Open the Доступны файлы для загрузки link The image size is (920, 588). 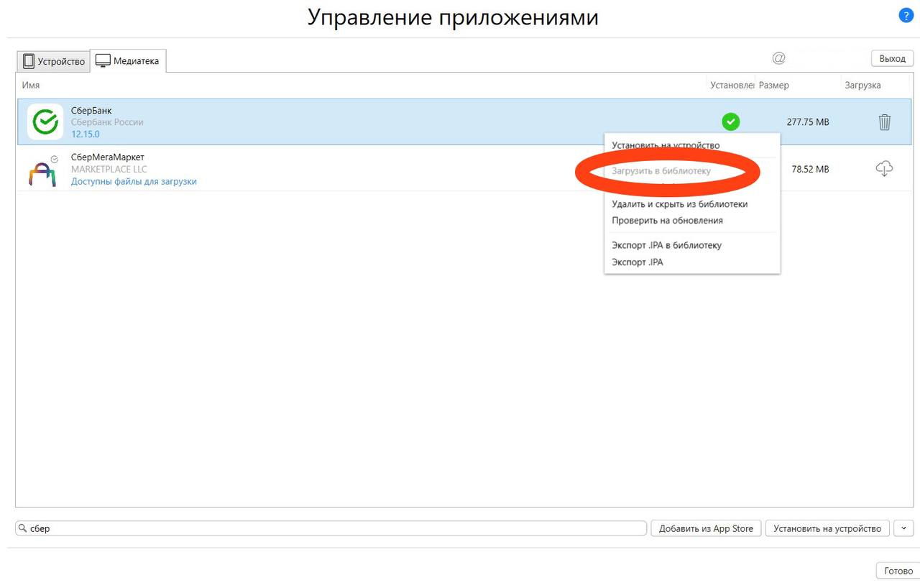134,182
